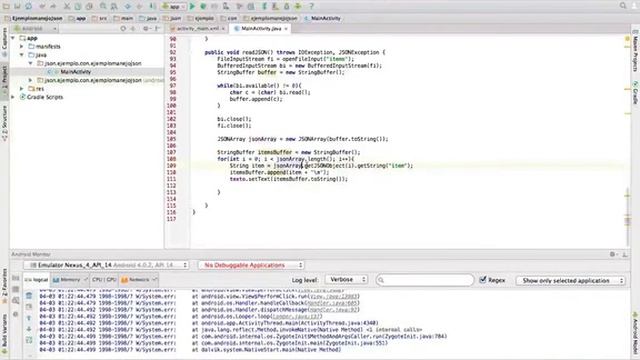640x360 pixels.
Task: Close the activity_main.xml tab
Action: tap(223, 29)
